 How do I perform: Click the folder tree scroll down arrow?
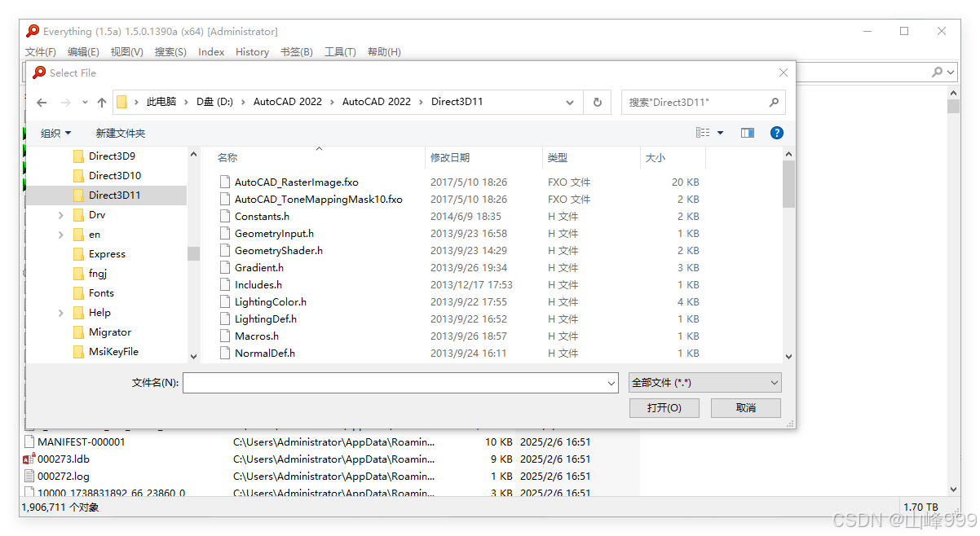pos(193,356)
